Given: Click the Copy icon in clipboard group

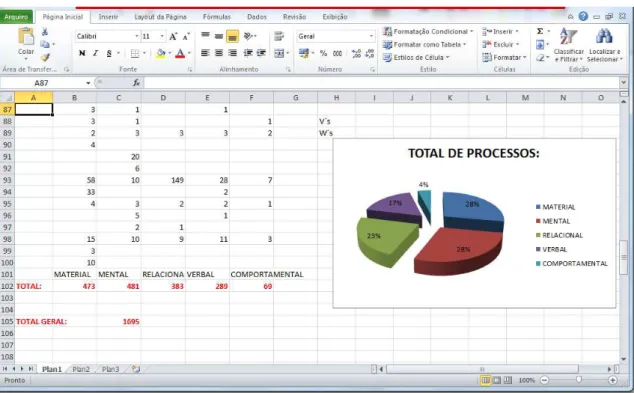Looking at the screenshot, I should (x=45, y=44).
